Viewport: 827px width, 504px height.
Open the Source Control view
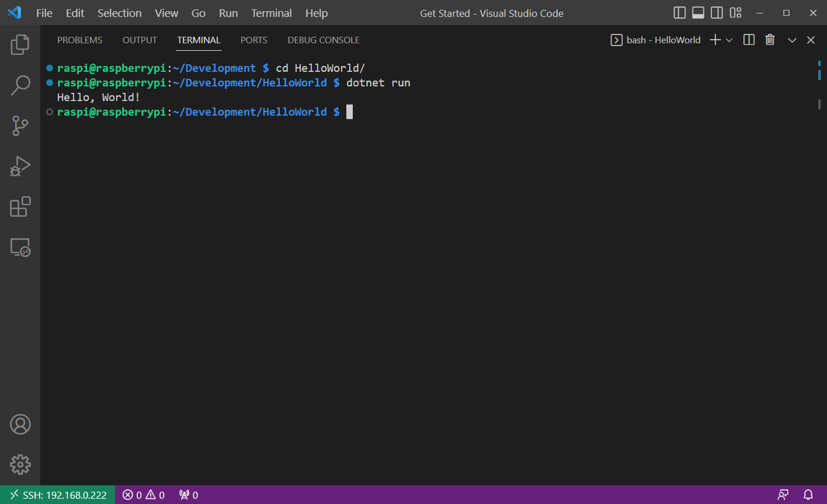20,126
